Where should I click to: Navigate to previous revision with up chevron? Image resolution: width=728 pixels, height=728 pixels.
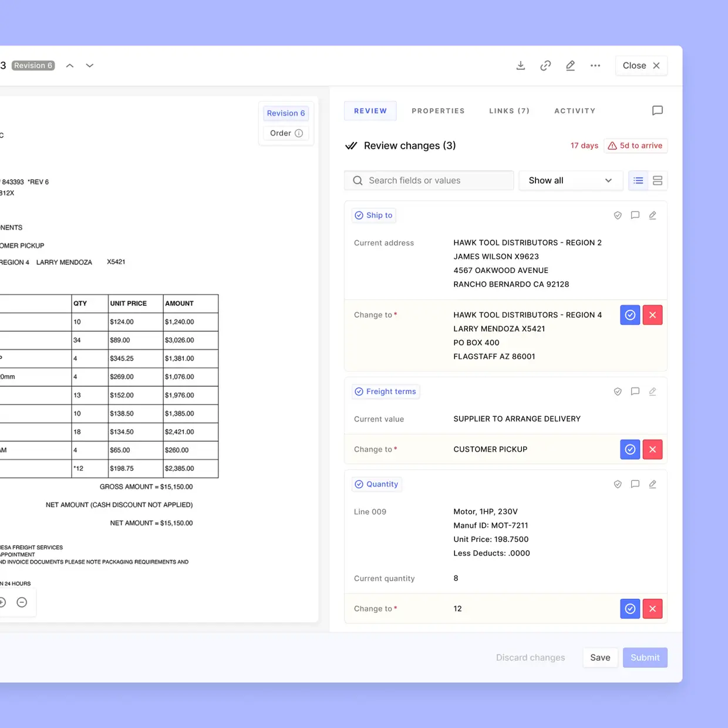(69, 65)
